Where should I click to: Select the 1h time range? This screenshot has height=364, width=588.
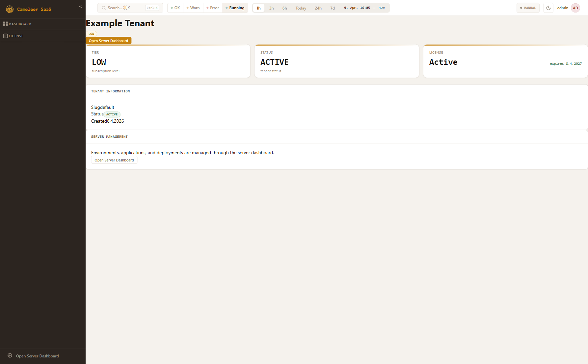point(259,8)
